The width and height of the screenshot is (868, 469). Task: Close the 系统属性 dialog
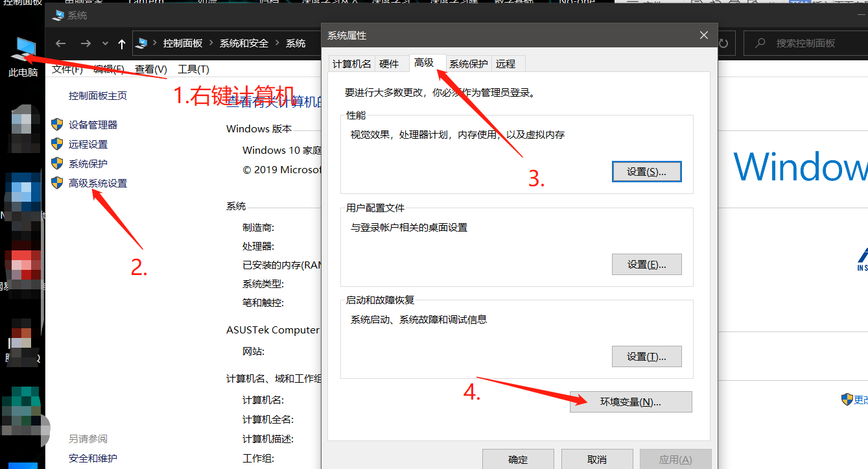tap(703, 35)
